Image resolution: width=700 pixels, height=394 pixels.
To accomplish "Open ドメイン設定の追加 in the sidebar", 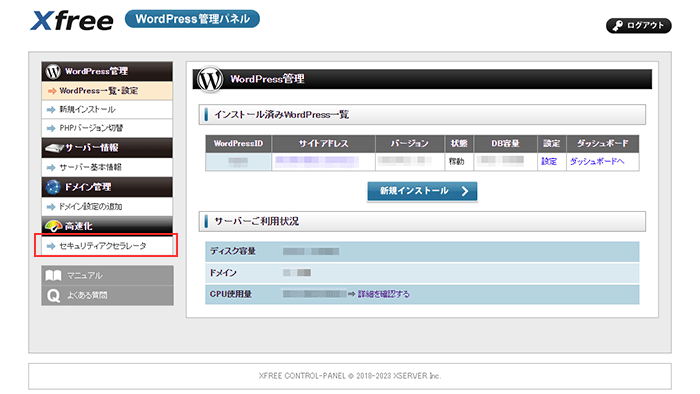I will pos(107,207).
